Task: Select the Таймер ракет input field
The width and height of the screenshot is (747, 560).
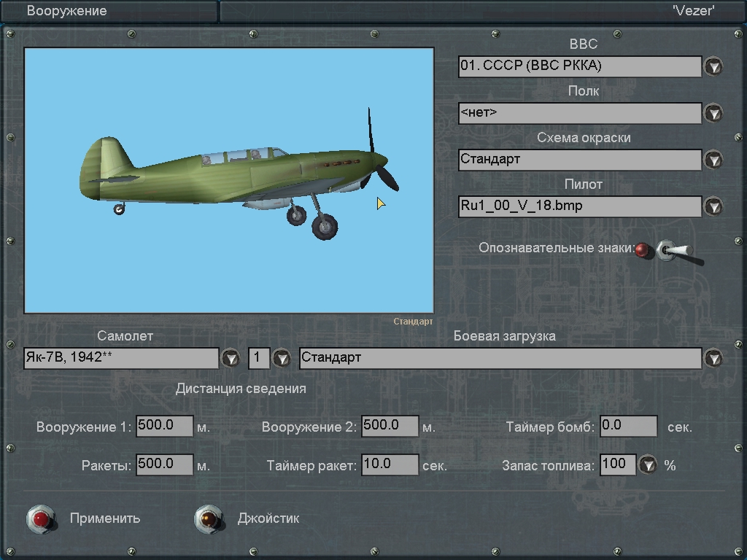Action: [390, 464]
